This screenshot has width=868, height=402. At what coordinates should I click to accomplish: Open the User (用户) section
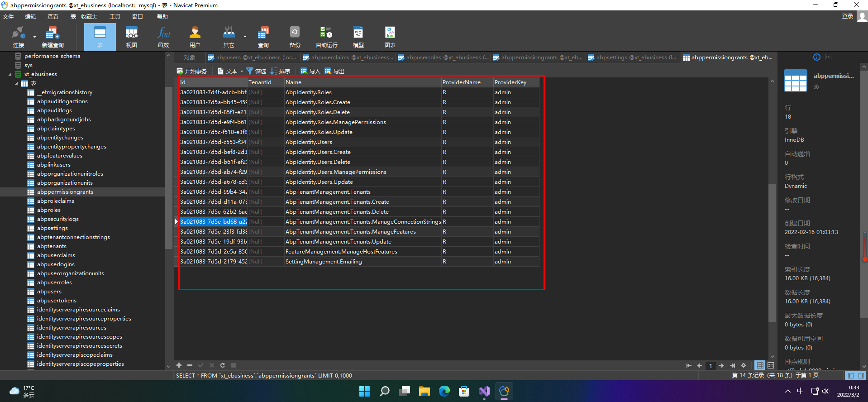point(195,37)
